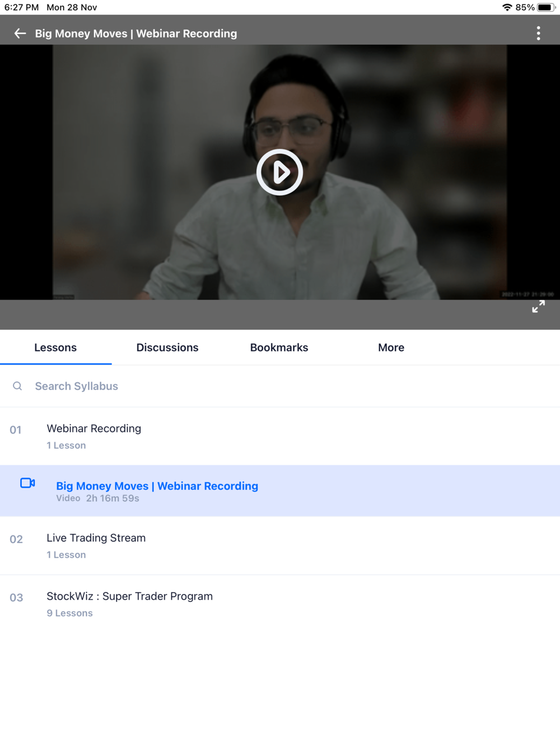The image size is (560, 747).
Task: Click the status bar time 6:27 PM
Action: pos(21,7)
